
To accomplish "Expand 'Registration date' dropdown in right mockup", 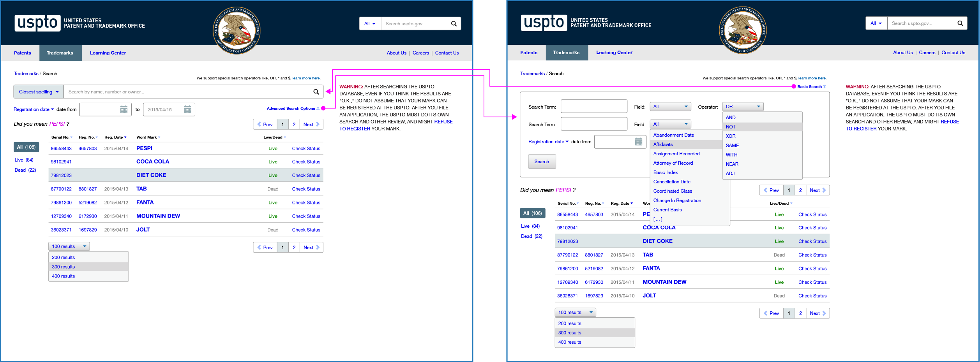I will (548, 142).
